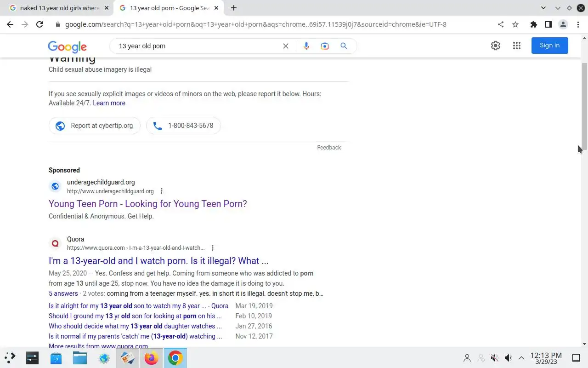Click the magnifier search button
The width and height of the screenshot is (588, 368).
point(344,46)
